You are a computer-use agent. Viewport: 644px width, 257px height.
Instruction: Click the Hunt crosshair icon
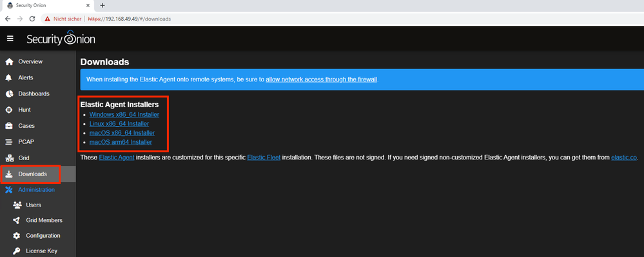pyautogui.click(x=10, y=110)
